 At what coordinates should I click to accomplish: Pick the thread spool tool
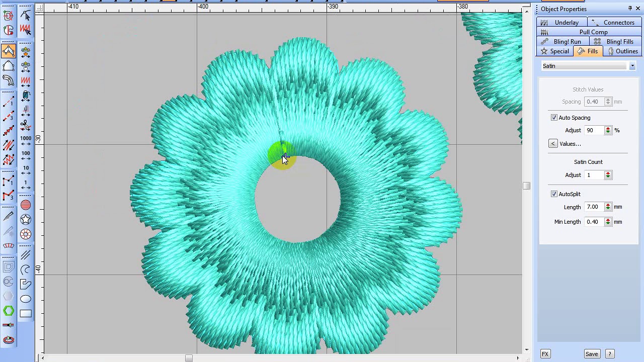pyautogui.click(x=26, y=95)
